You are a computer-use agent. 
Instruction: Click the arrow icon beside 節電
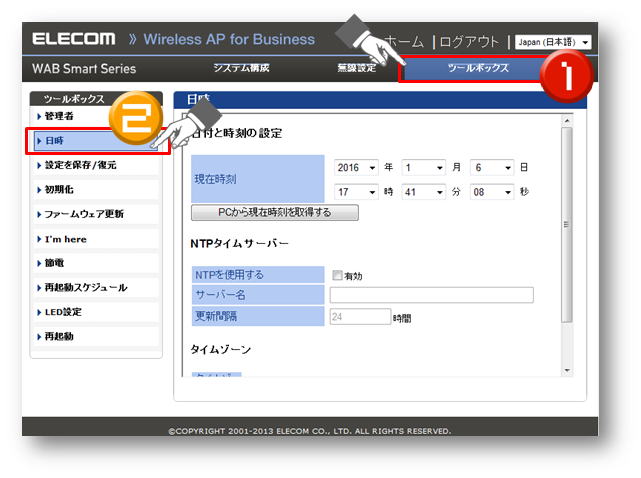click(39, 263)
